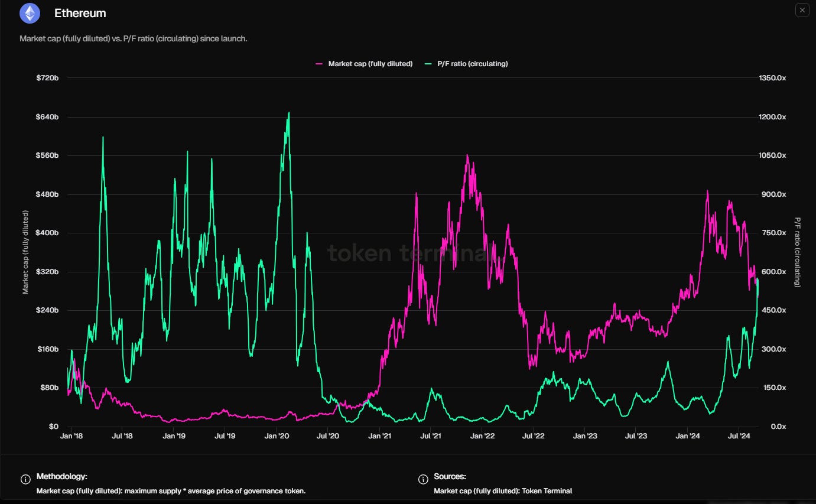Click the Jul '18 x-axis label
Viewport: 816px width, 504px height.
tap(122, 437)
